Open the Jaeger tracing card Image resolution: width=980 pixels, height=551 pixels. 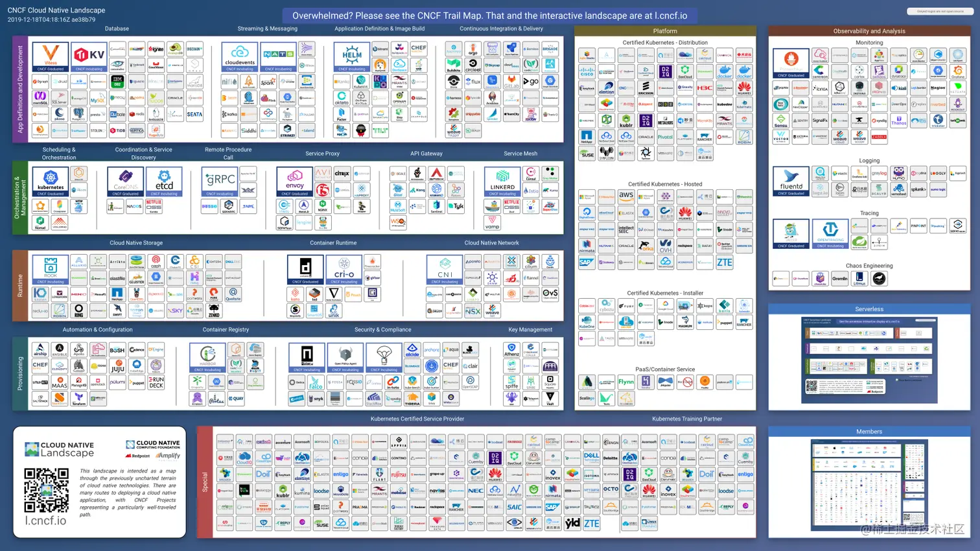[791, 234]
